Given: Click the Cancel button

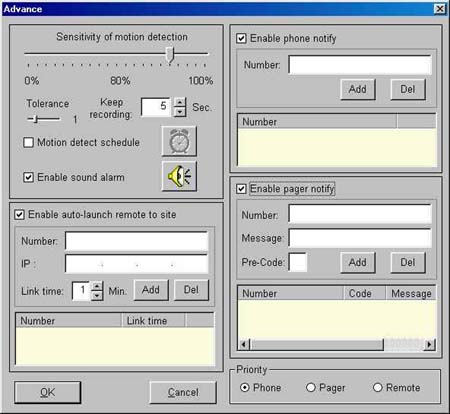Looking at the screenshot, I should pos(183,392).
